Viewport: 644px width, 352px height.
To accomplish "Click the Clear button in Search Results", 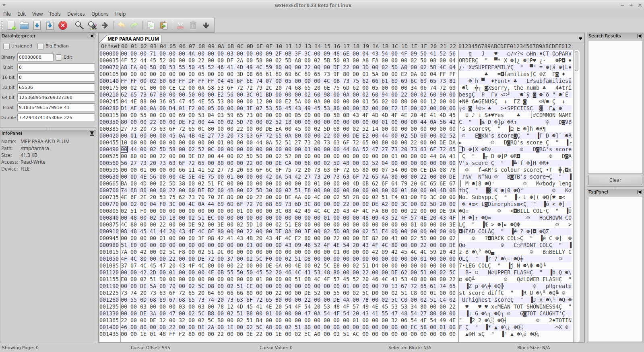I will [615, 180].
